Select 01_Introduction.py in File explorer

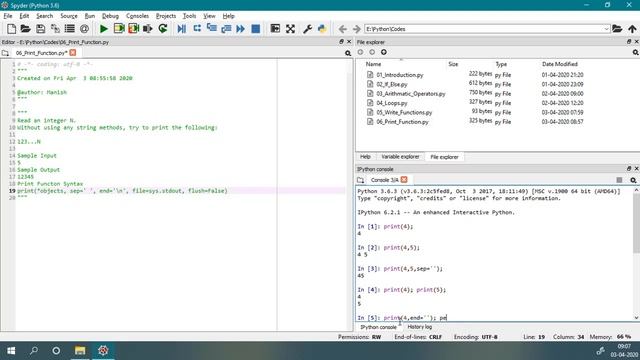(x=400, y=75)
